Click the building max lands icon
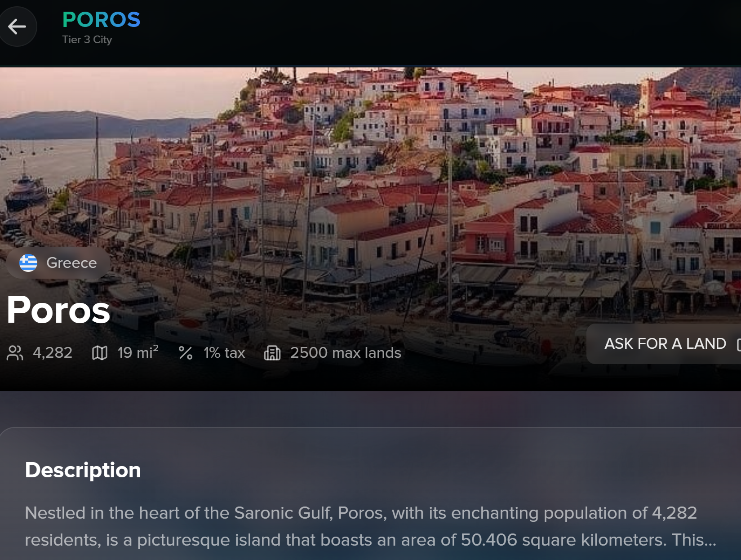The height and width of the screenshot is (560, 741). (x=272, y=353)
